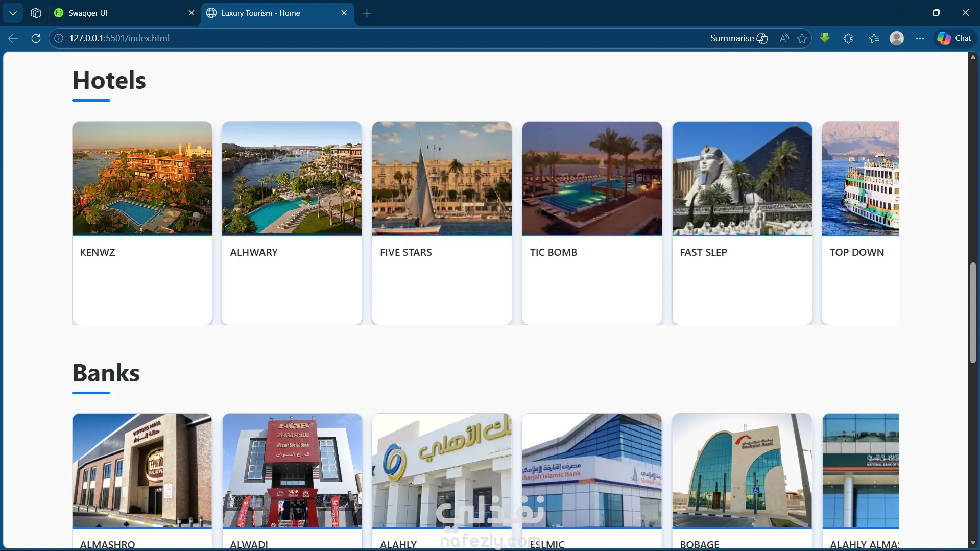
Task: Open Settings and more menu
Action: pyautogui.click(x=920, y=38)
